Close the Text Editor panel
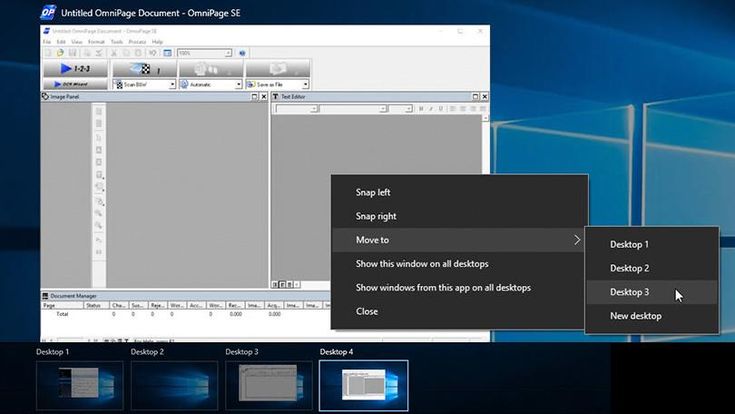 [485, 97]
